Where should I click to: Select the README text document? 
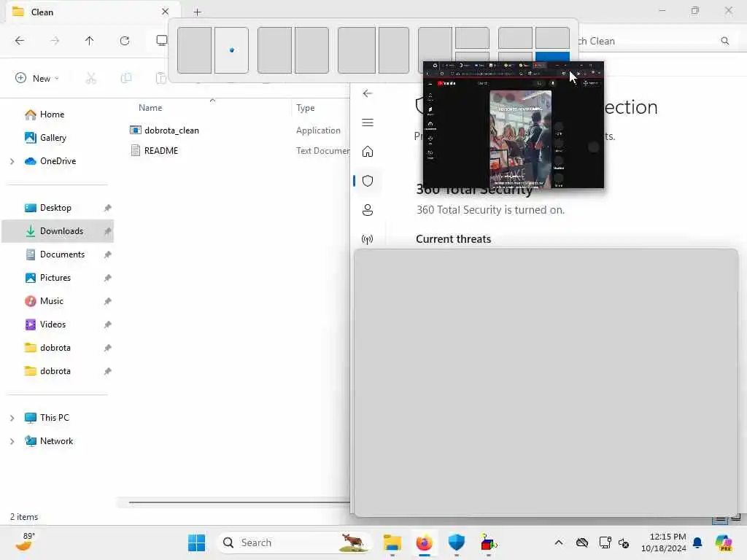pos(161,151)
